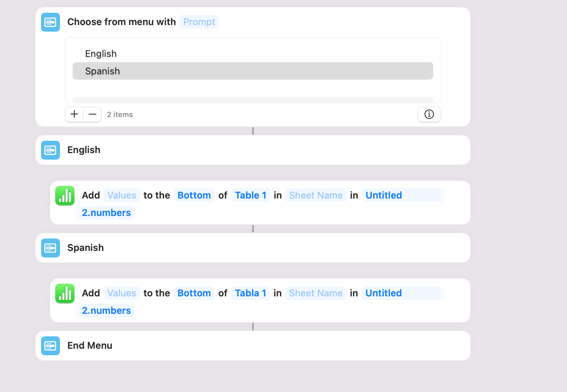
Task: Open the menu info button
Action: click(x=429, y=115)
